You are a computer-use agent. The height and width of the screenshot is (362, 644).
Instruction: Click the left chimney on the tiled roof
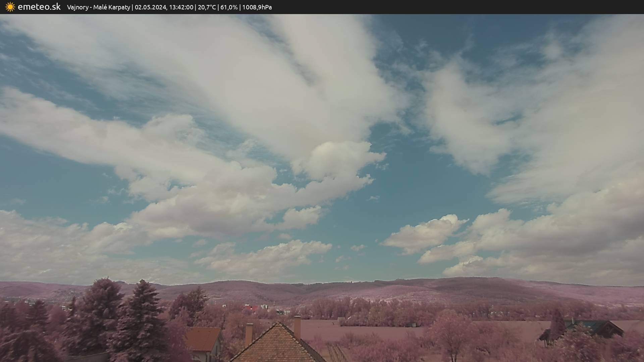click(249, 334)
